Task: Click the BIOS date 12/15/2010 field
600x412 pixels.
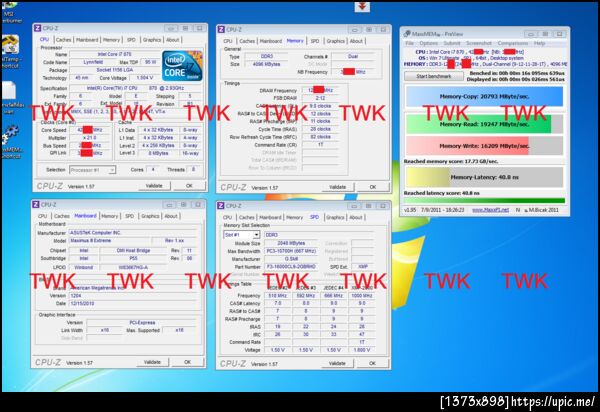Action: tap(132, 303)
